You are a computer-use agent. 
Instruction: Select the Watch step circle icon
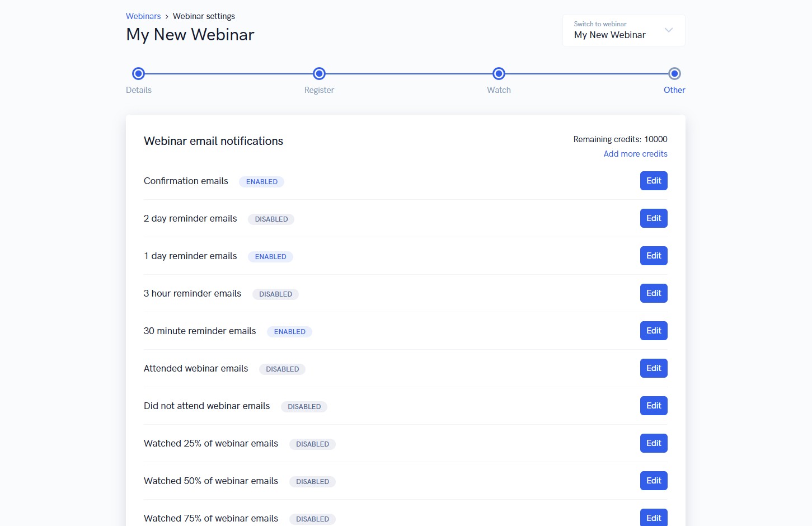click(499, 73)
